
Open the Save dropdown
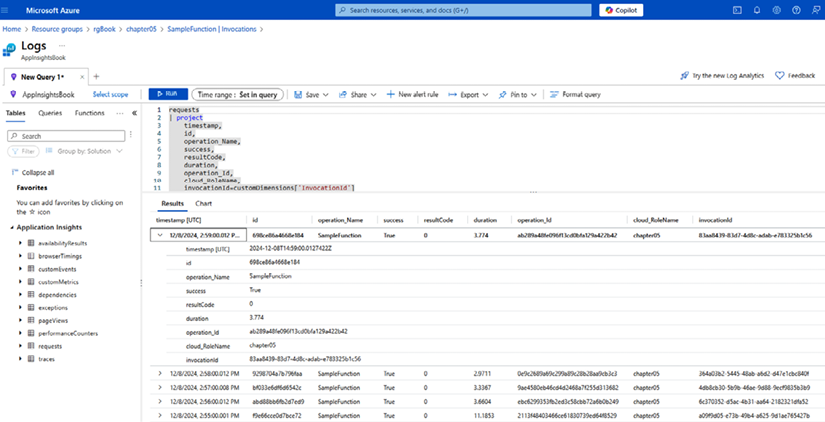[311, 95]
